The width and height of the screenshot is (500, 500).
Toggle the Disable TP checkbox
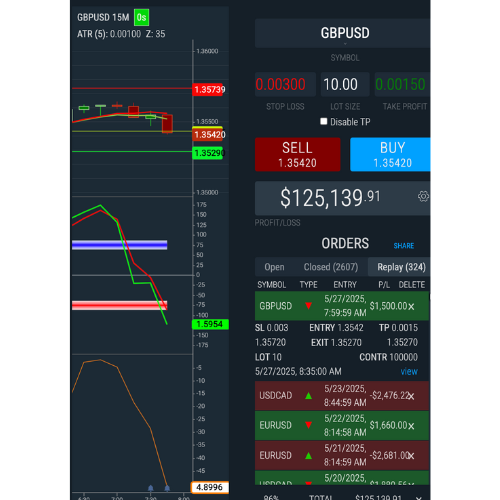[x=323, y=121]
